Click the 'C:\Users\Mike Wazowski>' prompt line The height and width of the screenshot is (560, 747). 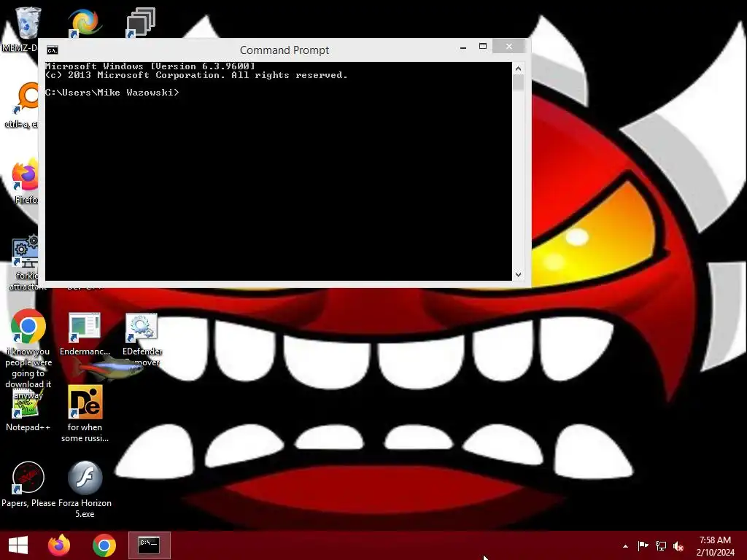[112, 93]
